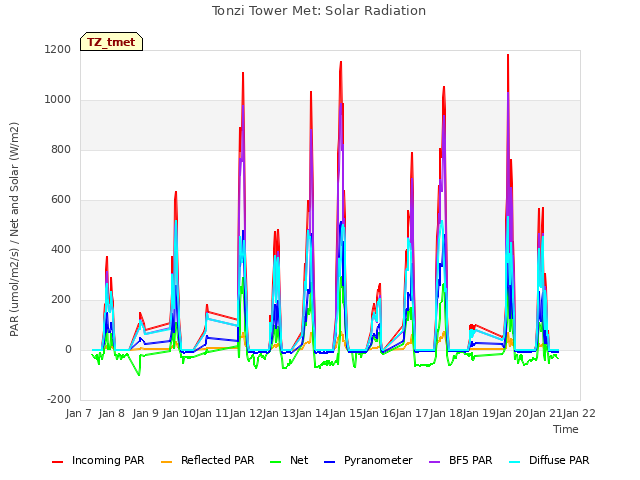Toggle Incoming PAR legend entry
This screenshot has width=640, height=480.
(98, 460)
